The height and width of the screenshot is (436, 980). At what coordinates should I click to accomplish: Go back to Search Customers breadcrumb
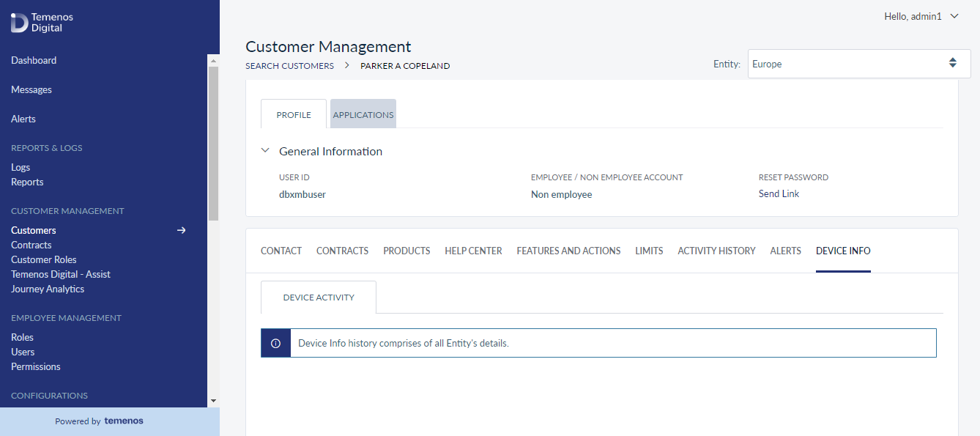tap(289, 66)
